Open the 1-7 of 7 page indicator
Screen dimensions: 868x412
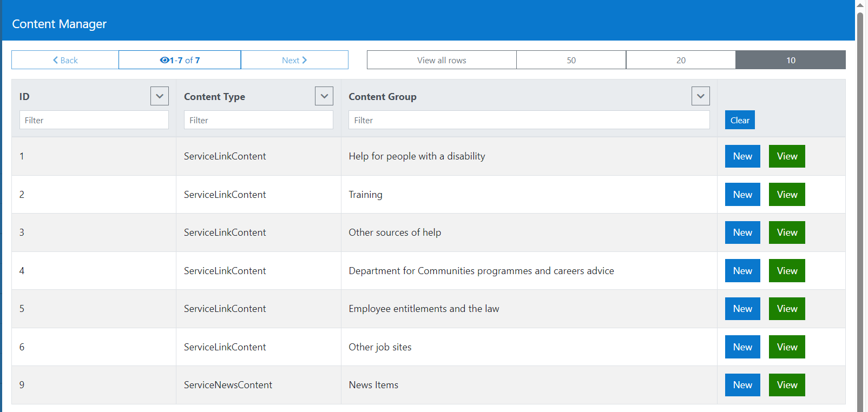tap(180, 60)
